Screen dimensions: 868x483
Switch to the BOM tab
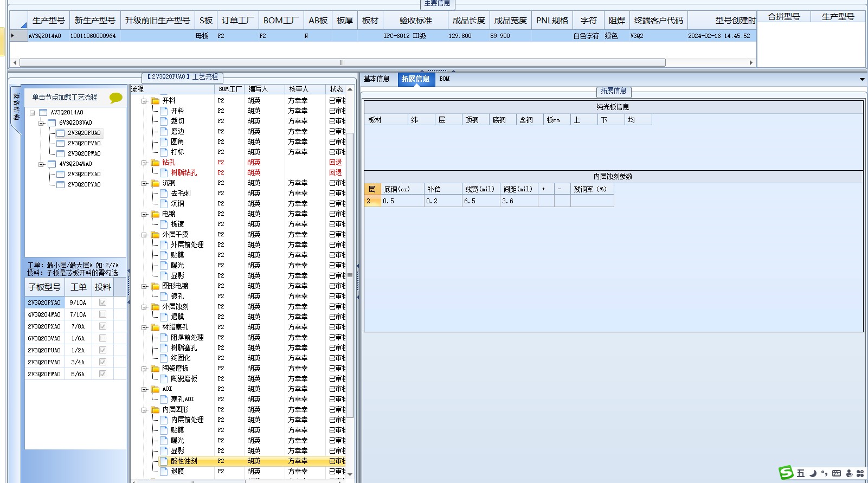[445, 79]
